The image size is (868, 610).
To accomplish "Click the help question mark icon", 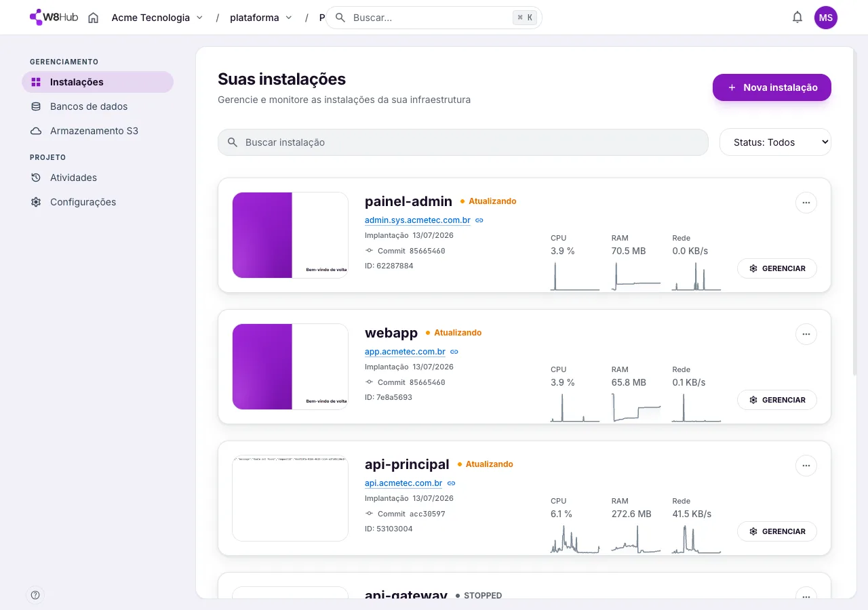I will click(x=35, y=595).
